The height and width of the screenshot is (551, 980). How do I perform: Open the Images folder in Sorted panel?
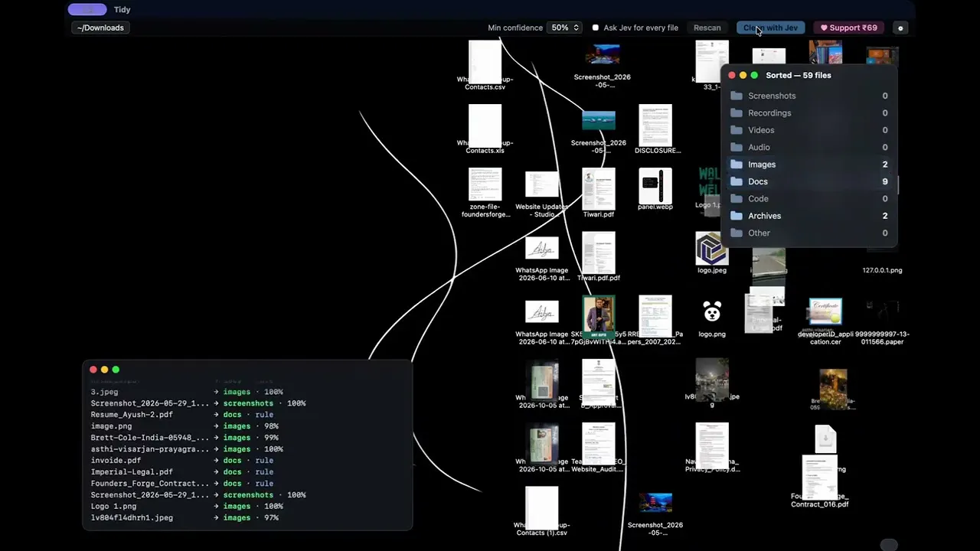[808, 165]
